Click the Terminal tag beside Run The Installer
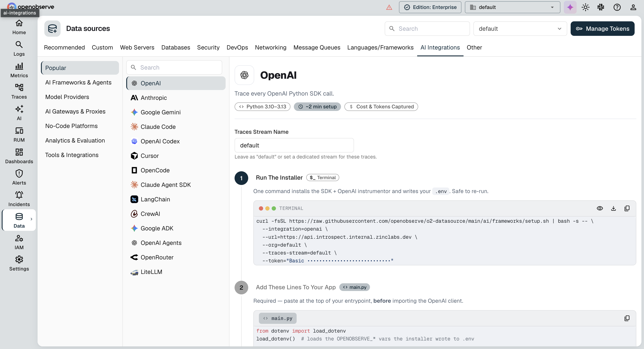 pyautogui.click(x=322, y=177)
